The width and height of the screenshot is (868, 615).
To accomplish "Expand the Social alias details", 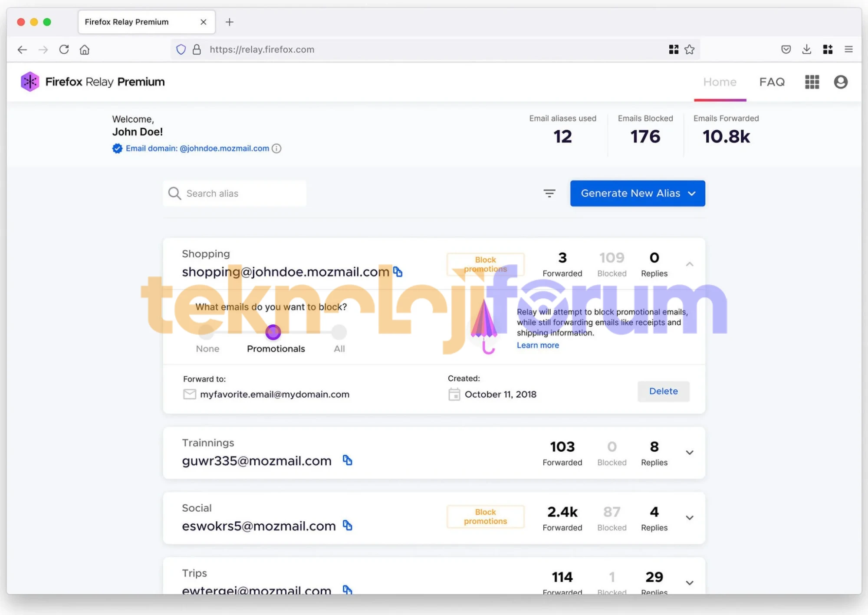I will click(x=689, y=518).
